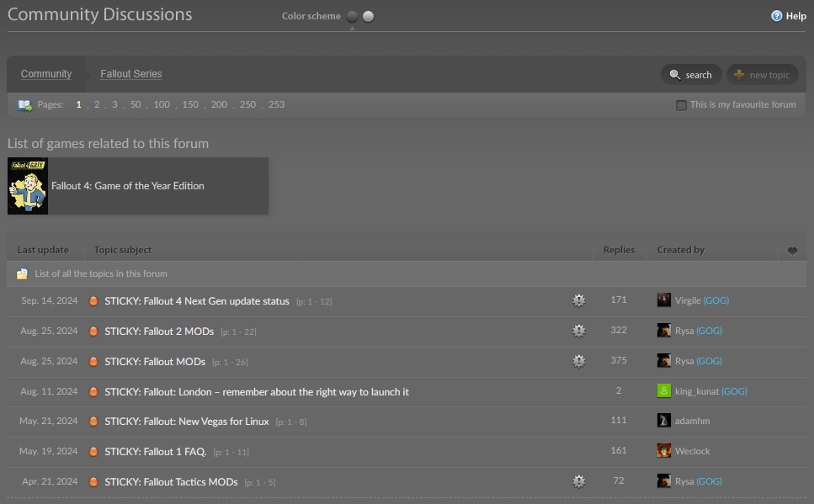The height and width of the screenshot is (504, 814).
Task: Jump to last page 253
Action: click(x=276, y=104)
